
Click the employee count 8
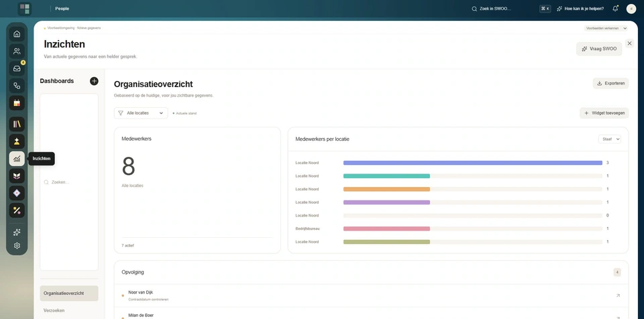click(128, 166)
